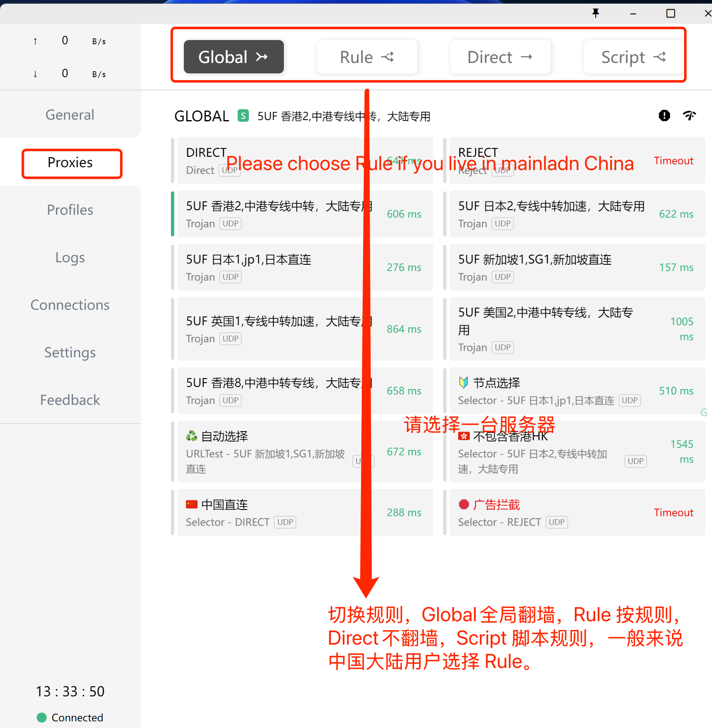Screen dimensions: 712x728
Task: Select the 5UF 新加坡1 SG1 proxy node
Action: (x=550, y=267)
